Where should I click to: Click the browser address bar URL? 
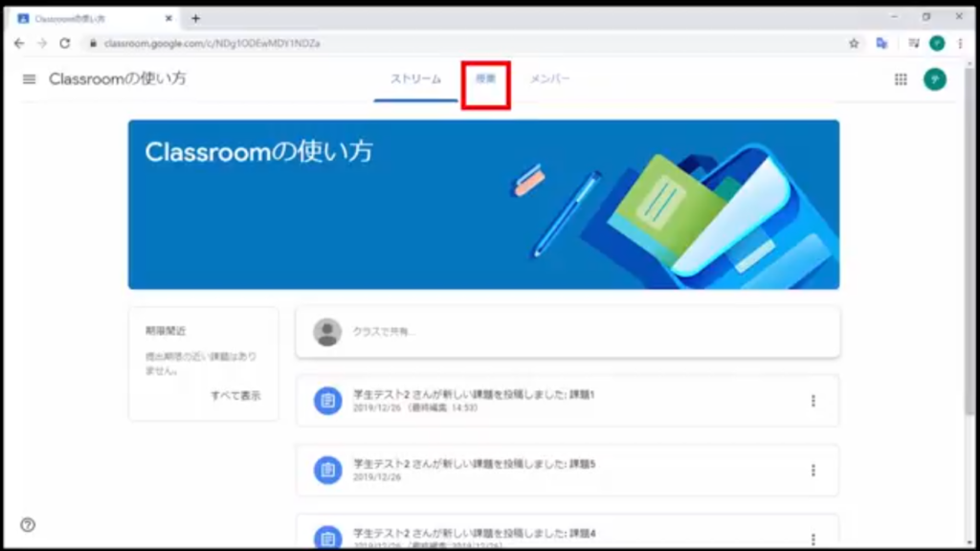(x=212, y=43)
